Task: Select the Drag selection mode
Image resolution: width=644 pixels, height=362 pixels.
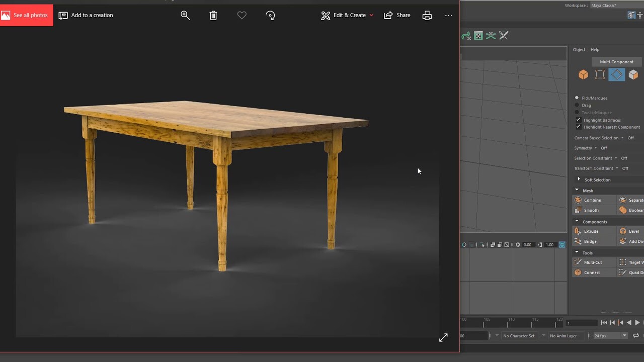Action: pos(578,105)
